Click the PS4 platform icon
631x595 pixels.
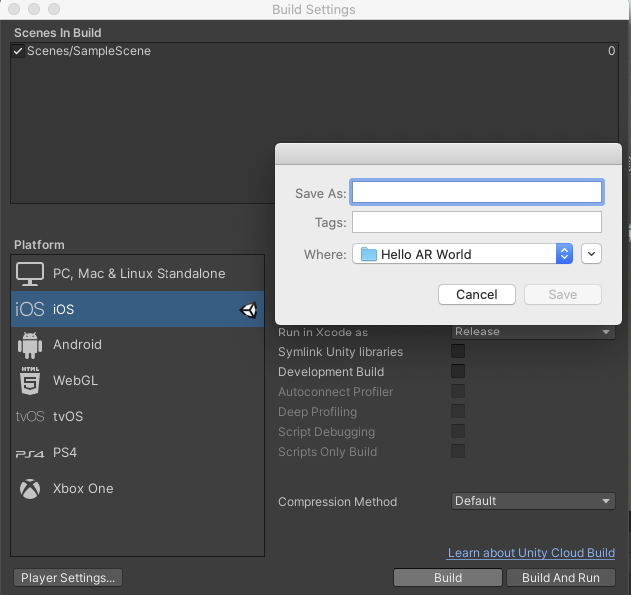tap(30, 453)
